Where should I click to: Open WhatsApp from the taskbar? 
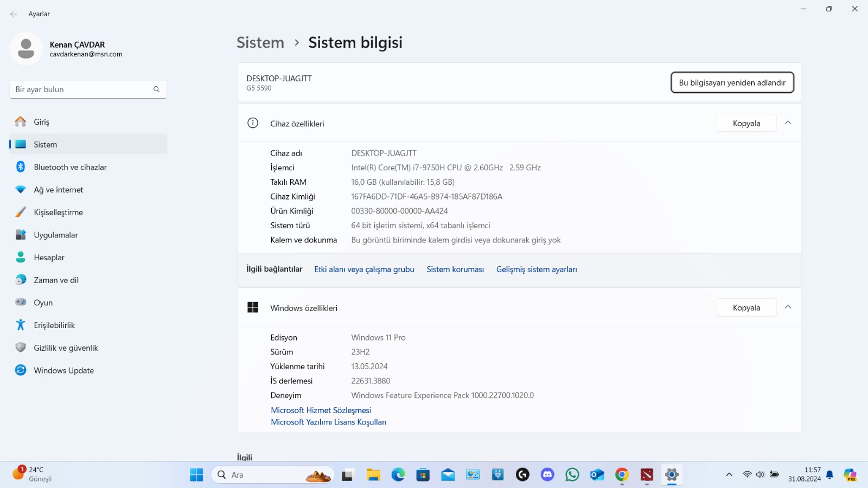pyautogui.click(x=572, y=475)
